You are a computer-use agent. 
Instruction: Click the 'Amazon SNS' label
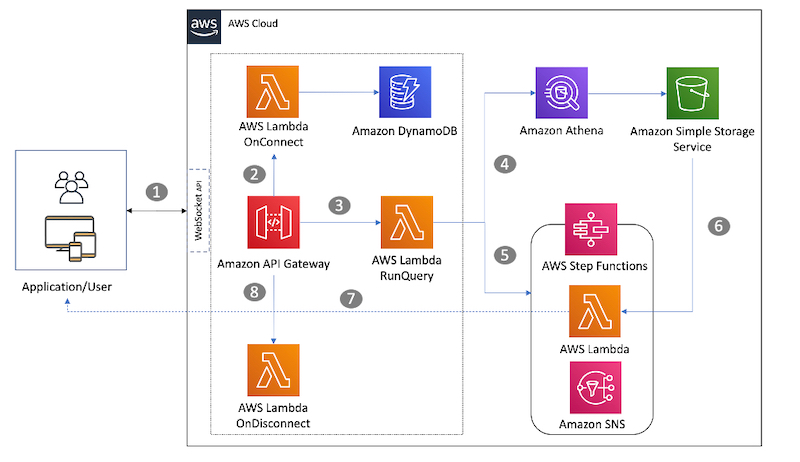[x=592, y=424]
